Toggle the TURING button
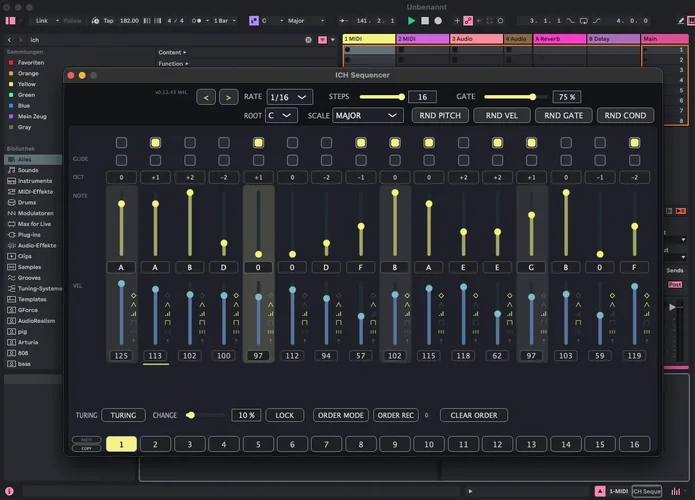Screen dimensions: 695x500 click(x=123, y=415)
